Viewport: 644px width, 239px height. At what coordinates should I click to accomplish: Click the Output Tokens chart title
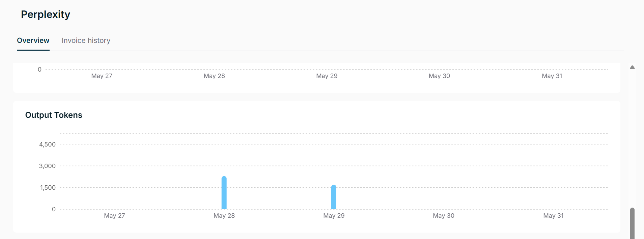click(x=54, y=115)
